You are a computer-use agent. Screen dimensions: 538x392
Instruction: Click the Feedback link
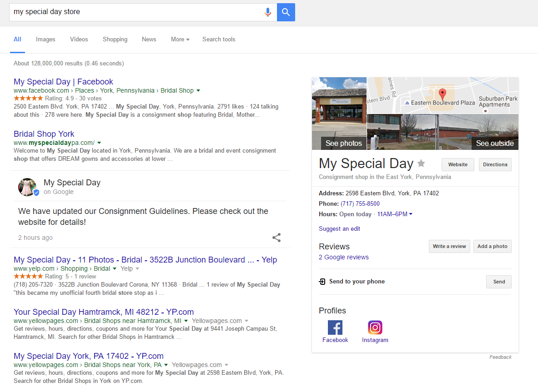(x=500, y=357)
